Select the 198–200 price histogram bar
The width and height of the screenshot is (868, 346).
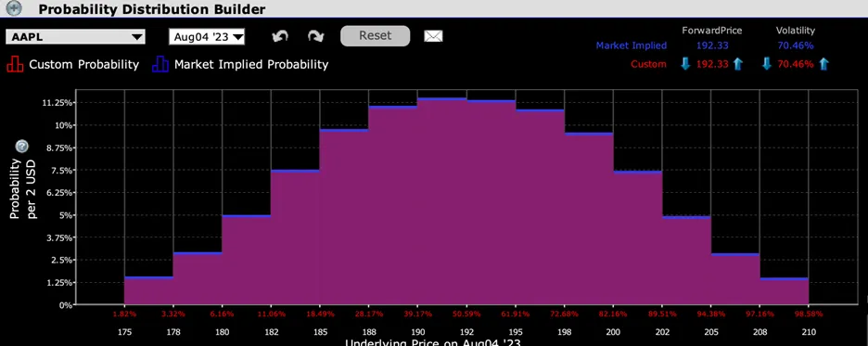pyautogui.click(x=589, y=219)
